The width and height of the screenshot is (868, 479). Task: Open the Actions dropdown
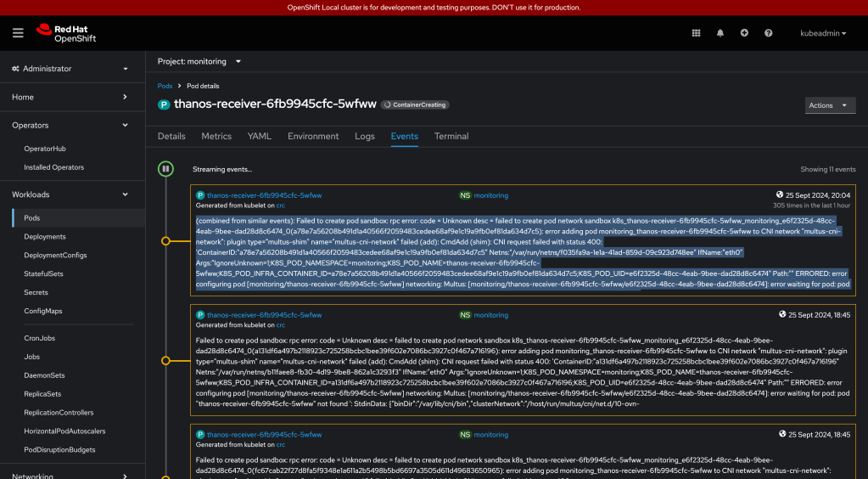(x=830, y=105)
